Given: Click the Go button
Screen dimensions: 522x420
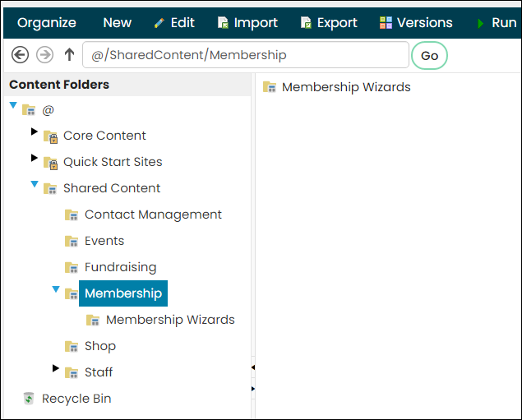Looking at the screenshot, I should [x=429, y=56].
